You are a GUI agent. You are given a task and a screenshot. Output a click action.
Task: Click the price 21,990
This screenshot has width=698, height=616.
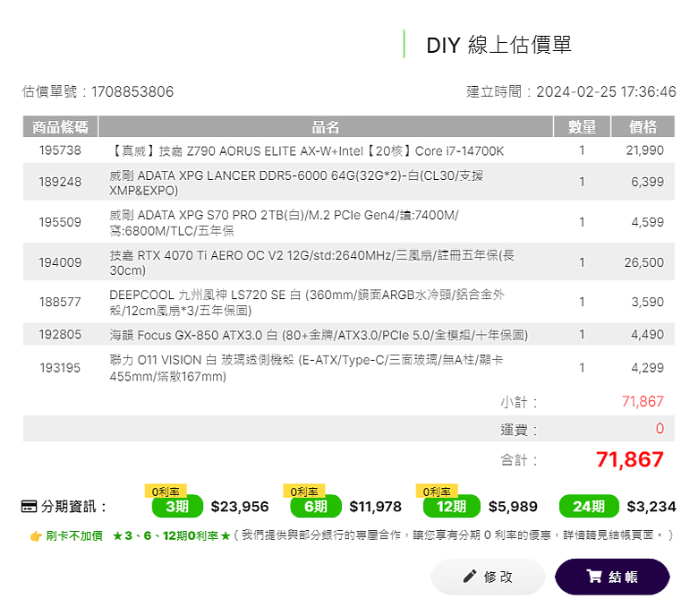tap(644, 150)
